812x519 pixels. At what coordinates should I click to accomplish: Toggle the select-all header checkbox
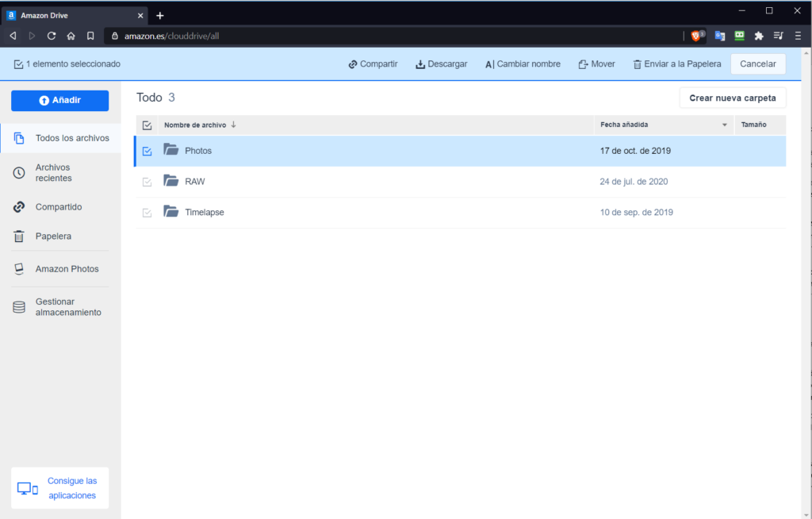147,125
